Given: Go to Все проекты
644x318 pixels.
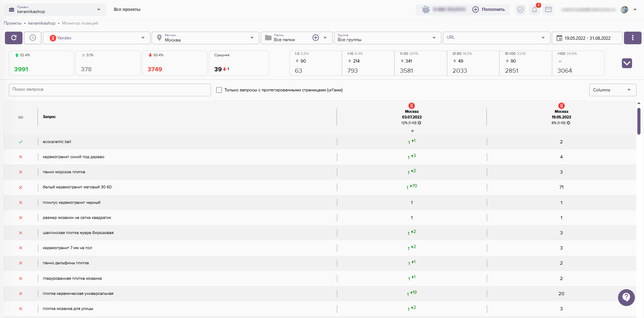Looking at the screenshot, I should tap(127, 9).
